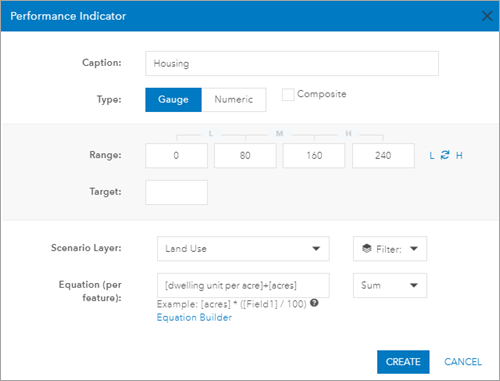Viewport: 500px width, 381px height.
Task: Select the Gauge type
Action: point(173,100)
